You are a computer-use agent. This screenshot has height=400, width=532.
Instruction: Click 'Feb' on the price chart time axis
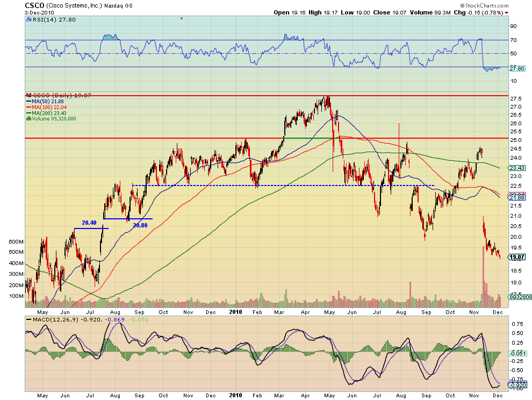(x=257, y=312)
